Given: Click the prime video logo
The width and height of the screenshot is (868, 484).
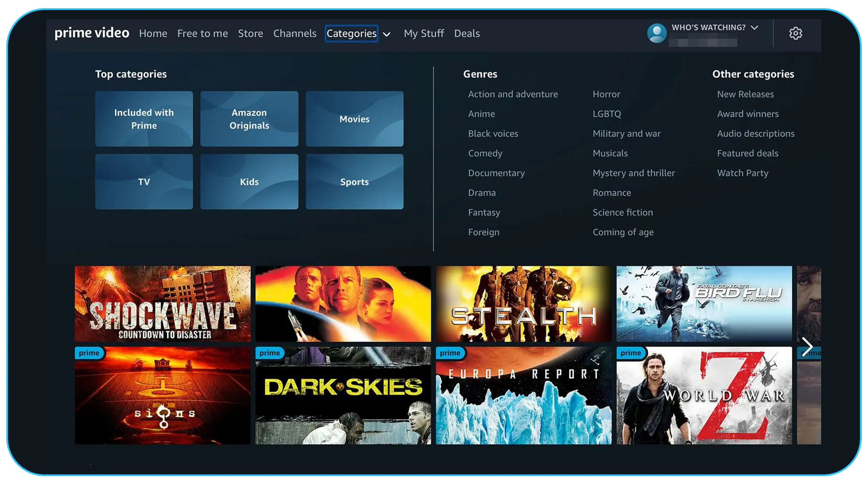Looking at the screenshot, I should pos(92,33).
